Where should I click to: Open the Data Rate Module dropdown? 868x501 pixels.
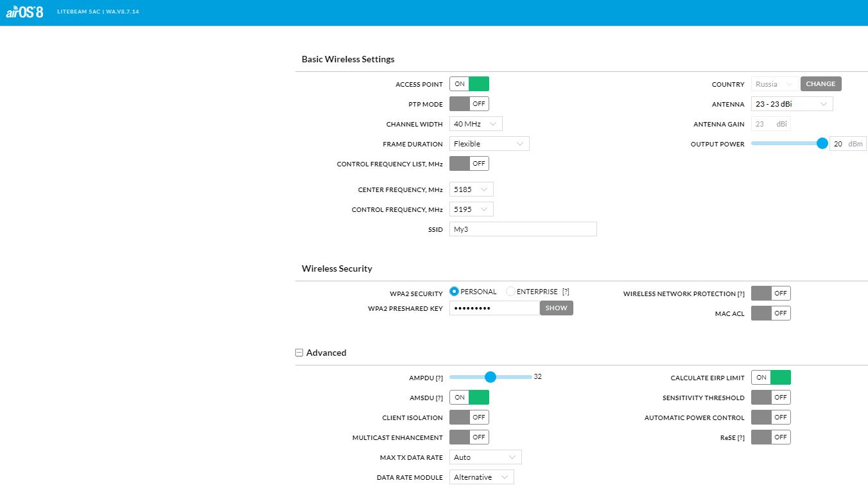coord(482,477)
